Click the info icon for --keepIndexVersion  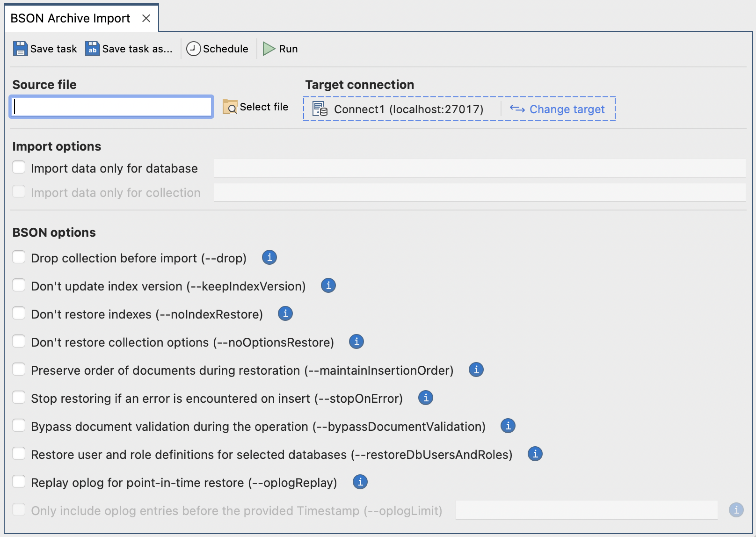[x=328, y=285]
